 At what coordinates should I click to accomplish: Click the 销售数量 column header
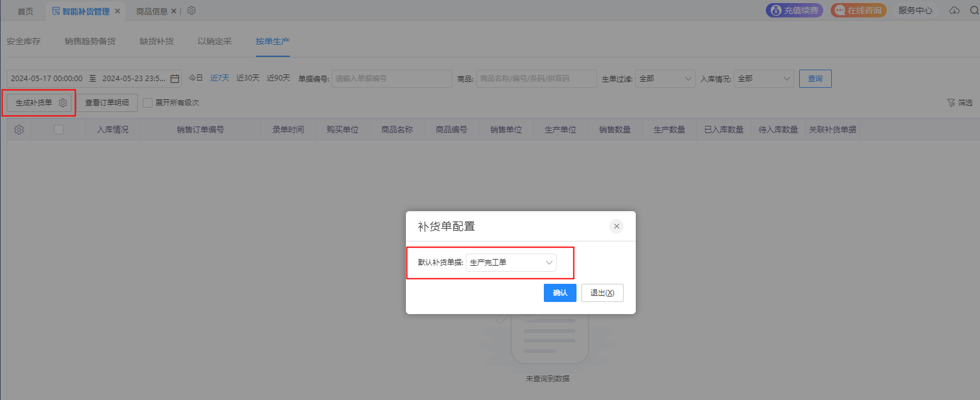click(615, 130)
